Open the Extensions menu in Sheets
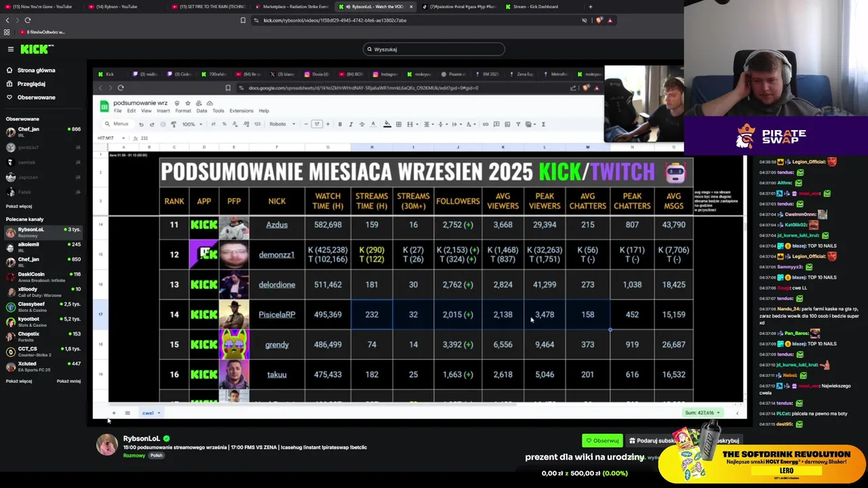868x488 pixels. (x=241, y=110)
